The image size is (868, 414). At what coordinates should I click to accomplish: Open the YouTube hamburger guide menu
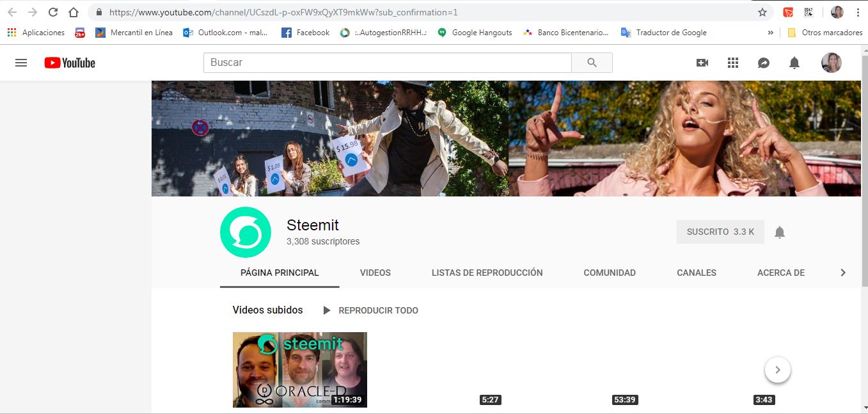[x=21, y=63]
